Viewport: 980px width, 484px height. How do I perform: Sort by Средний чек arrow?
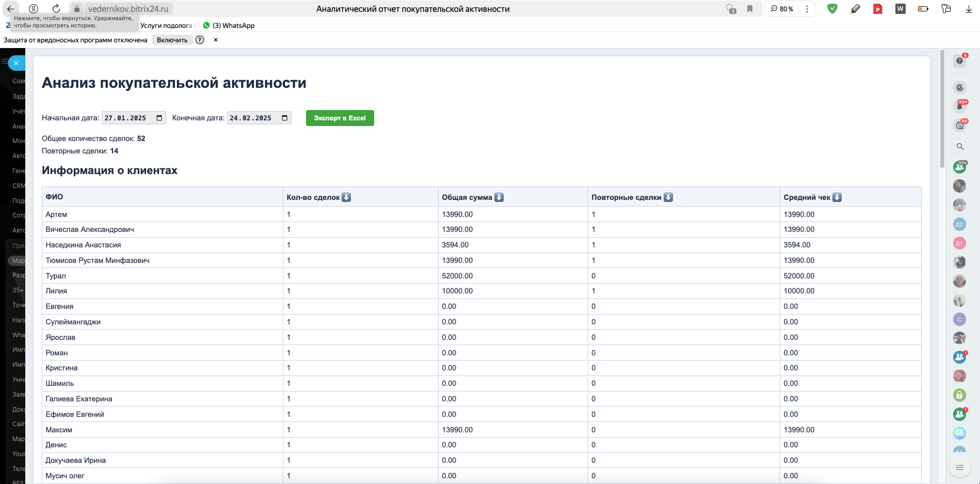837,197
